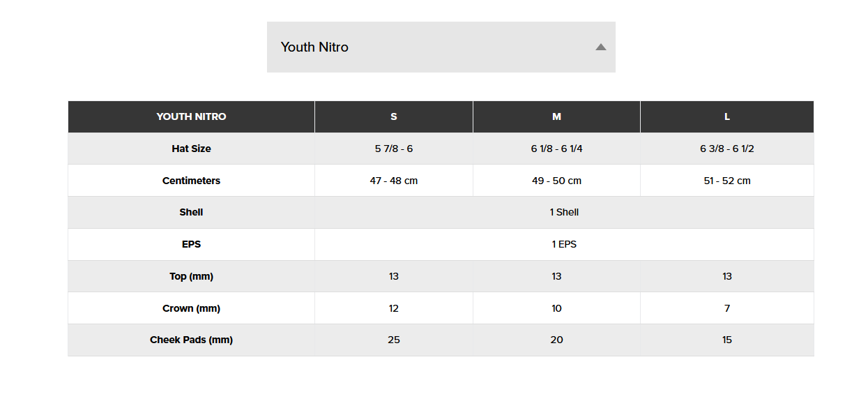
Task: Select the 1 Shell cell
Action: coord(564,212)
